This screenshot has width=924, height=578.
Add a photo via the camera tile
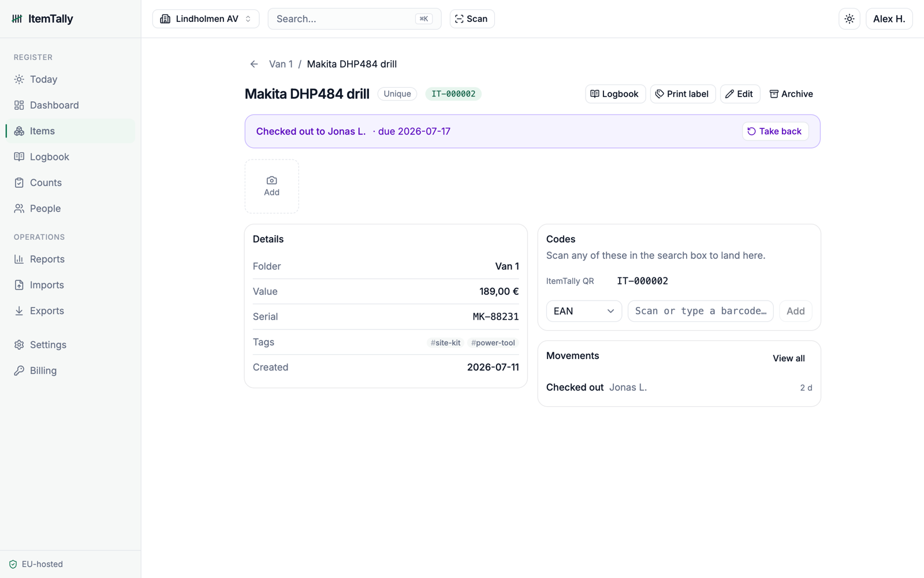point(271,186)
